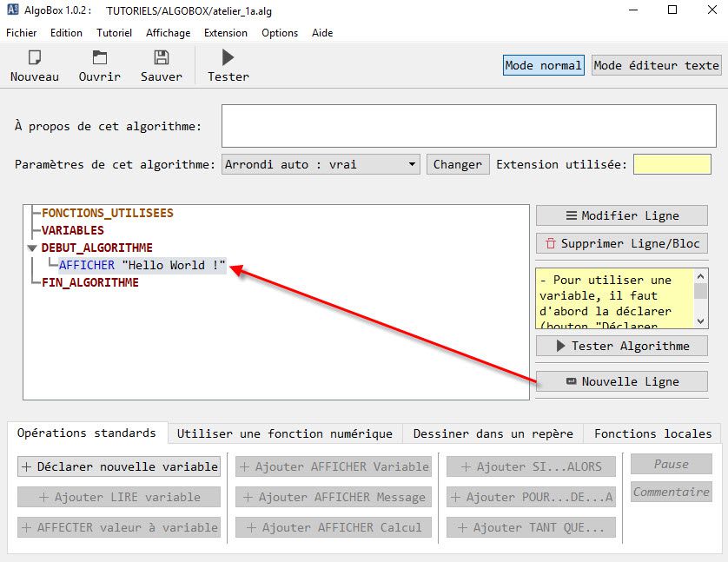Click Ajouter AFFICHER Variable button
The height and width of the screenshot is (562, 728).
pyautogui.click(x=334, y=466)
